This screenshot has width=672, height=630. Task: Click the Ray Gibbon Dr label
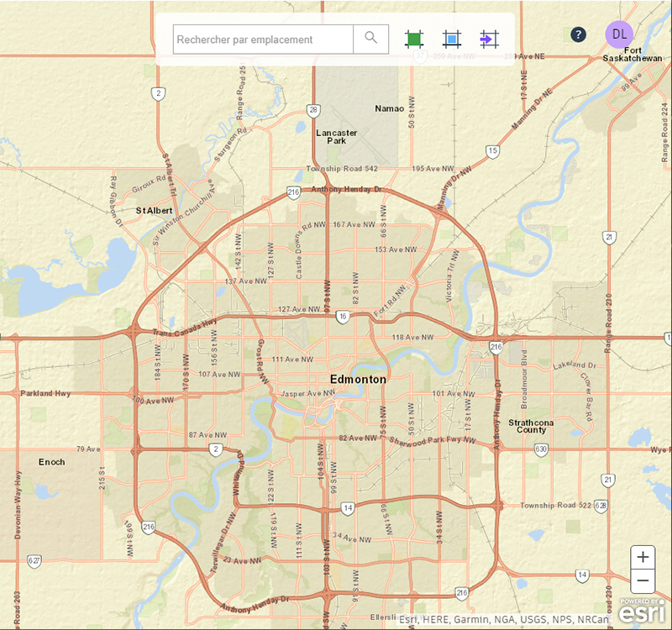pos(116,202)
